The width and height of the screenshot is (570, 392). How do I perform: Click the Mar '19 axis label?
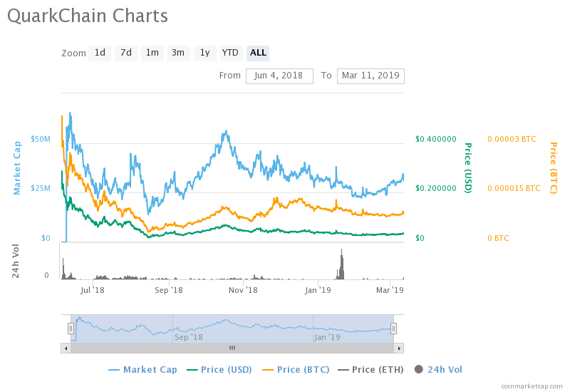(x=390, y=290)
